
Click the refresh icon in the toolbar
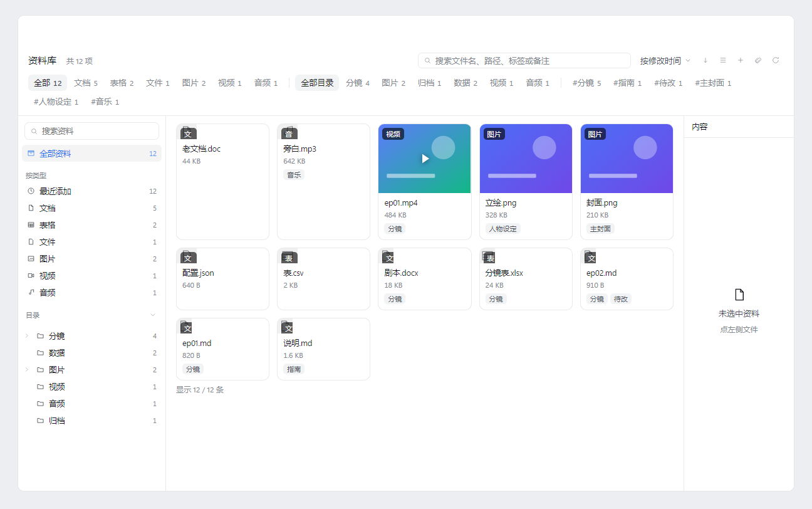click(776, 61)
